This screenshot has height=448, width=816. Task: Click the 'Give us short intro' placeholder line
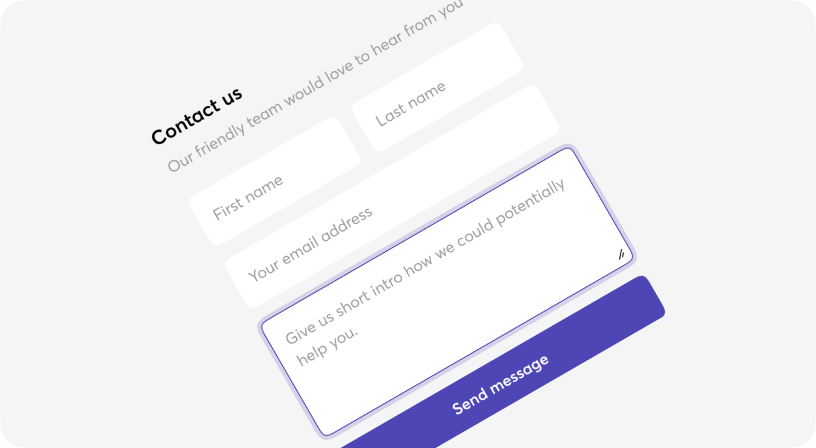[425, 262]
